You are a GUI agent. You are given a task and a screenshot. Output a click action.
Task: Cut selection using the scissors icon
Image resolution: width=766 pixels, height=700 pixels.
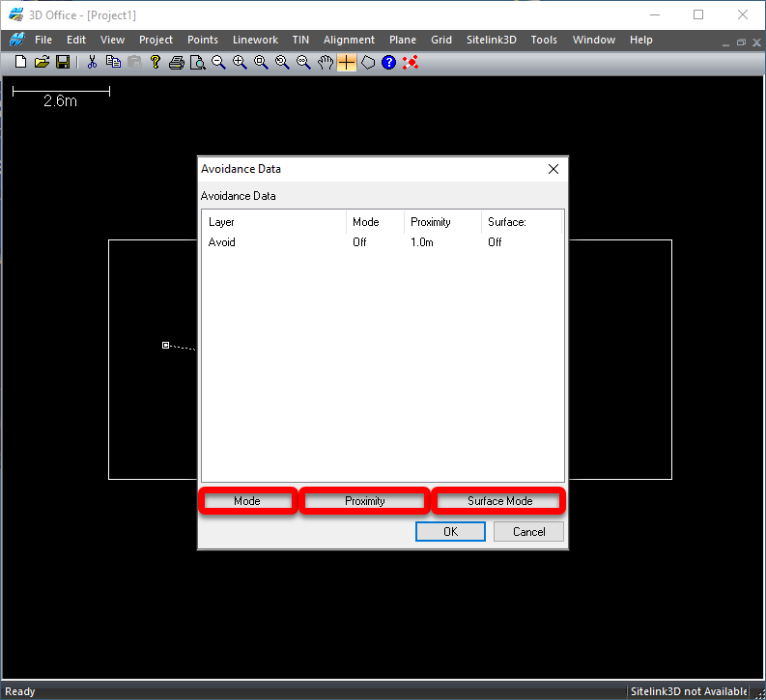click(92, 62)
